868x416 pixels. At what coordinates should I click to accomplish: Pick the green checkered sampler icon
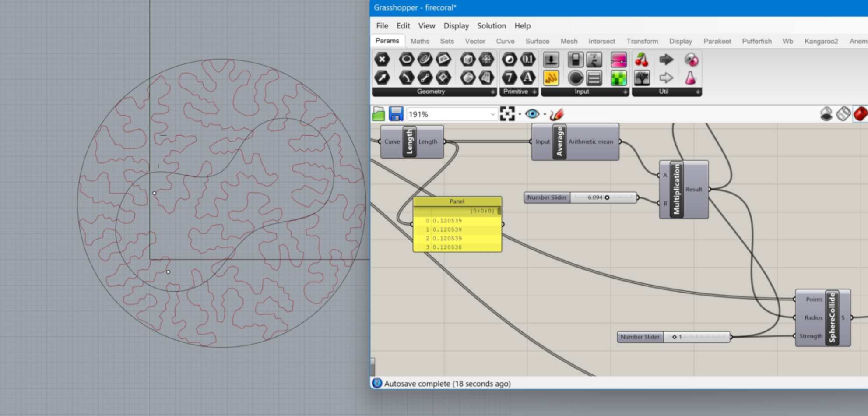coord(618,78)
